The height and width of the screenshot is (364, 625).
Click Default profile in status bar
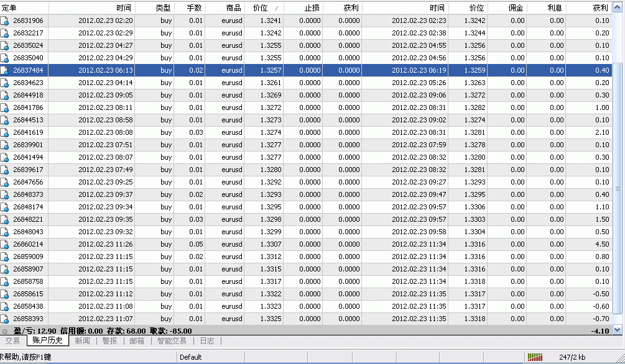190,357
